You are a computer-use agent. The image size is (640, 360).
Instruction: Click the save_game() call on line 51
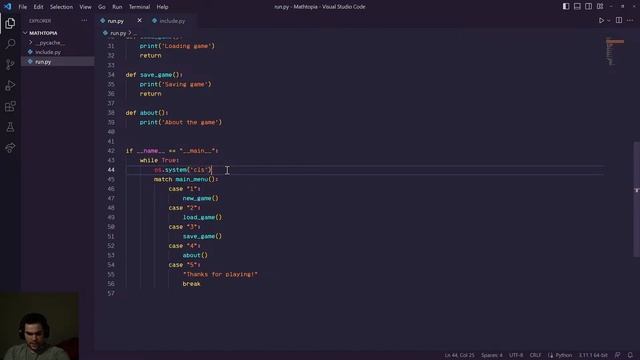[202, 236]
